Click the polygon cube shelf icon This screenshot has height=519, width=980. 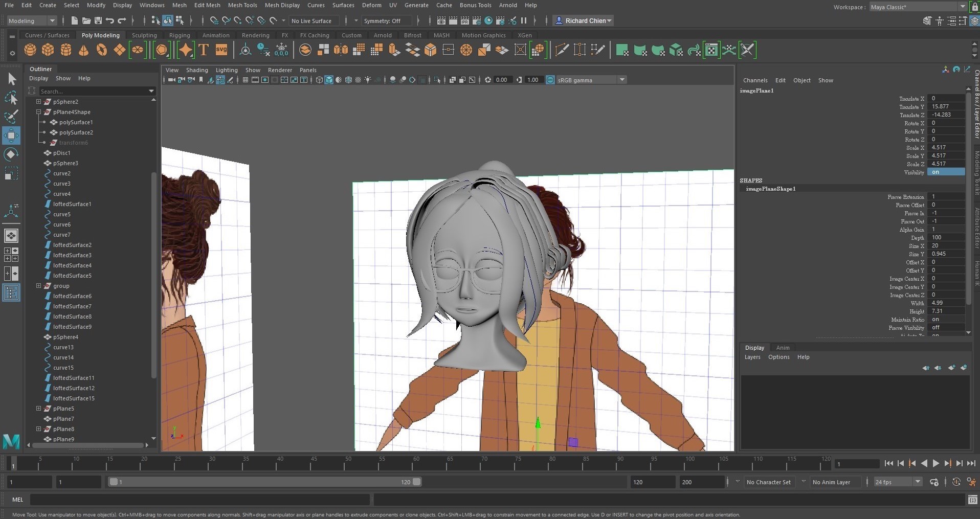[x=48, y=50]
